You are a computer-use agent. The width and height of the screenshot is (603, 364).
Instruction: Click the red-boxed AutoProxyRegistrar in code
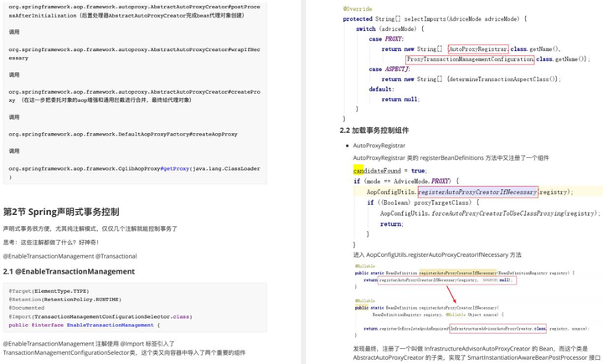click(478, 49)
